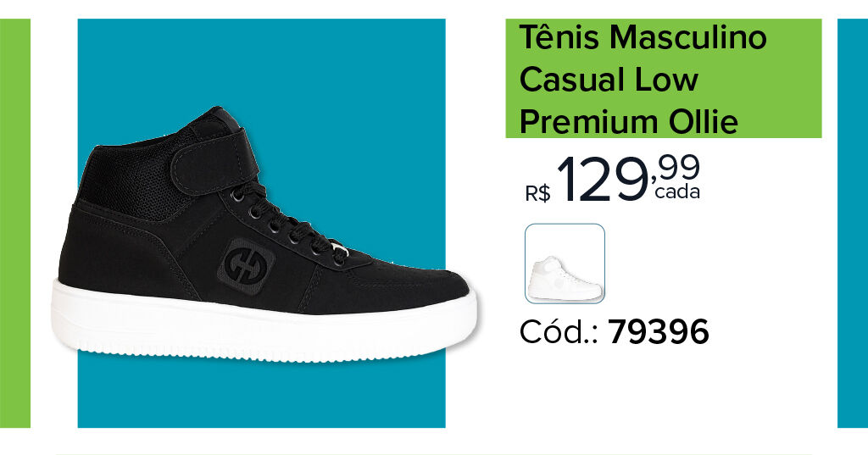Viewport: 868px width, 455px height.
Task: Click the 129,99 price value
Action: pyautogui.click(x=628, y=180)
